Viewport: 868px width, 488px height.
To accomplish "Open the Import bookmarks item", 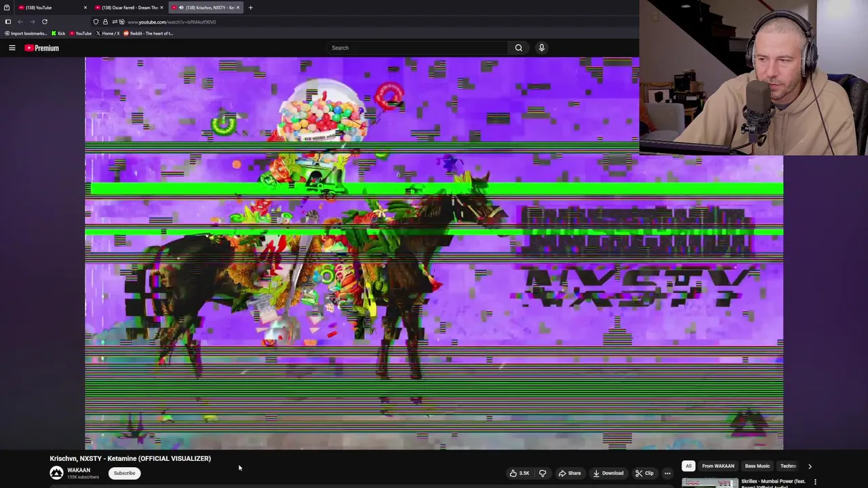I will click(26, 33).
